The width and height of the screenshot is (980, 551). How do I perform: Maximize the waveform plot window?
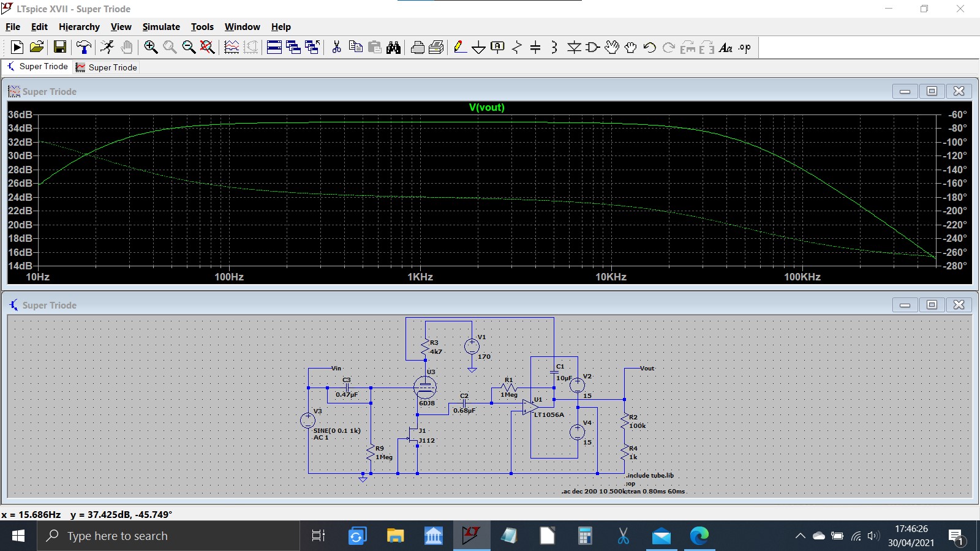(x=932, y=91)
